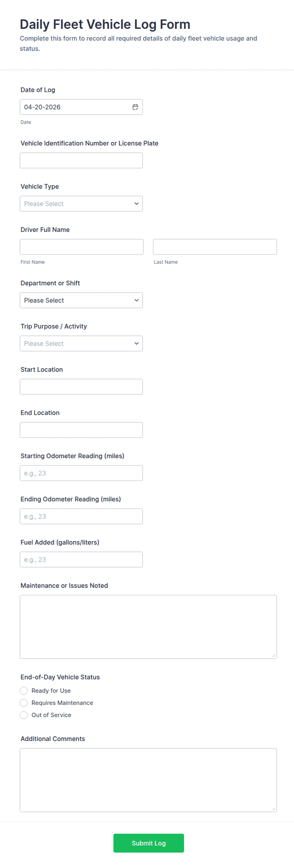The width and height of the screenshot is (294, 868).
Task: Click the Date of Log field
Action: [74, 107]
